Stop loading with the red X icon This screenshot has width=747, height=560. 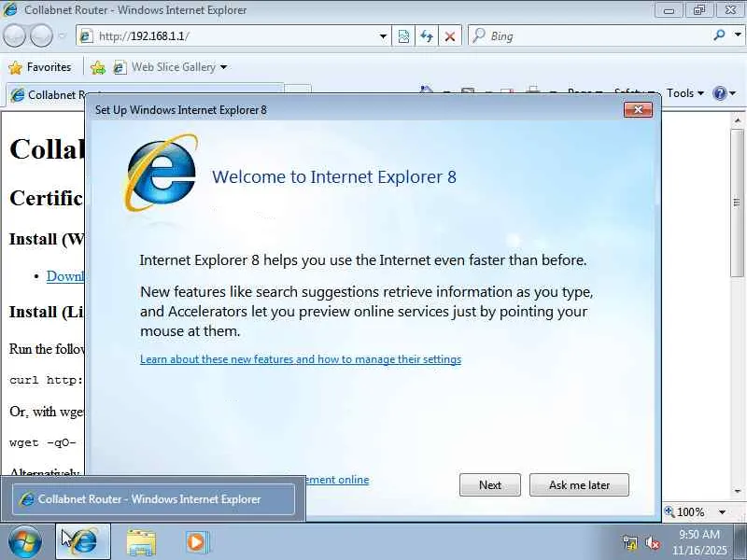click(449, 36)
